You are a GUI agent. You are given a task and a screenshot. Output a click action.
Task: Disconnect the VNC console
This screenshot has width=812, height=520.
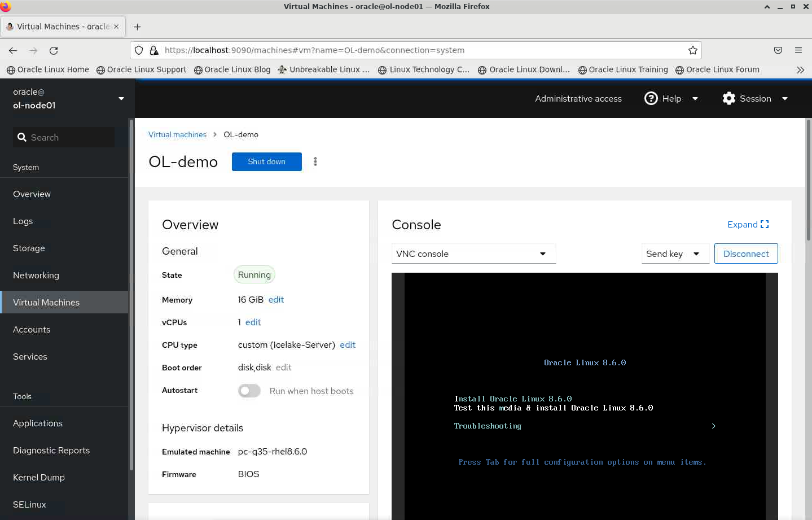[746, 254]
